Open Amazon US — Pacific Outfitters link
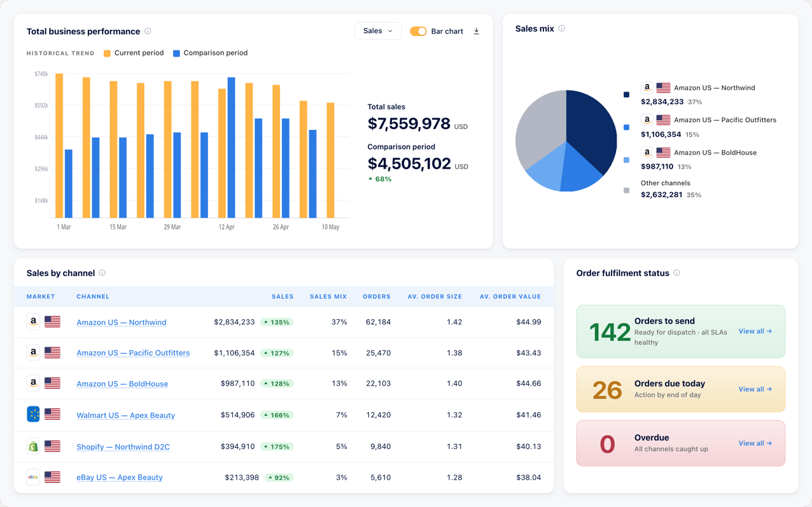Viewport: 812px width, 507px height. click(133, 353)
